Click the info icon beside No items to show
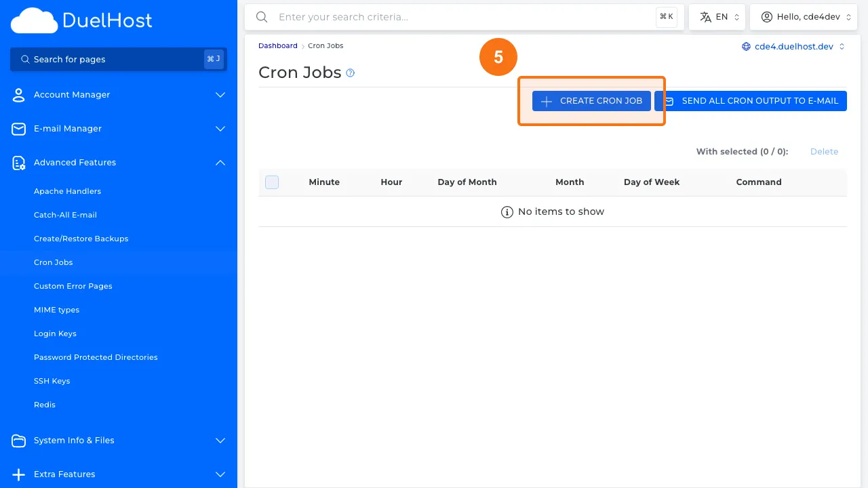 point(507,211)
